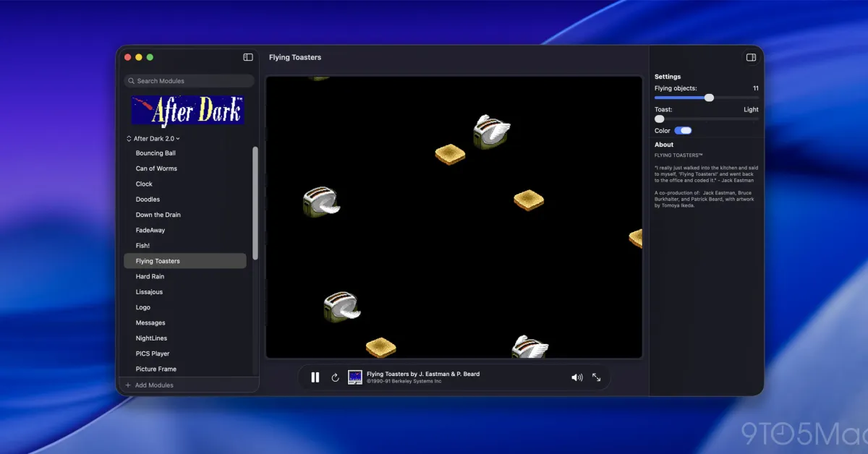This screenshot has height=454, width=868.
Task: Click the toaster preview animation area
Action: 454,217
